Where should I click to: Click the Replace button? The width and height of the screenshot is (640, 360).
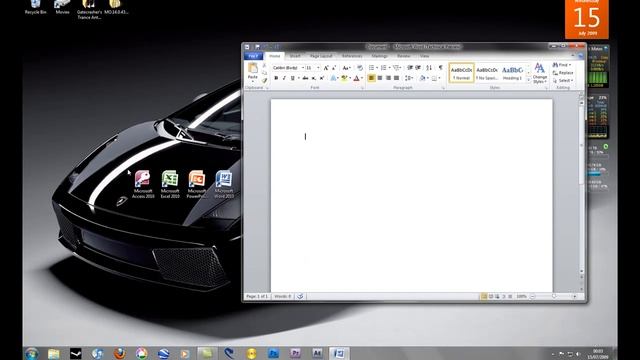click(563, 73)
